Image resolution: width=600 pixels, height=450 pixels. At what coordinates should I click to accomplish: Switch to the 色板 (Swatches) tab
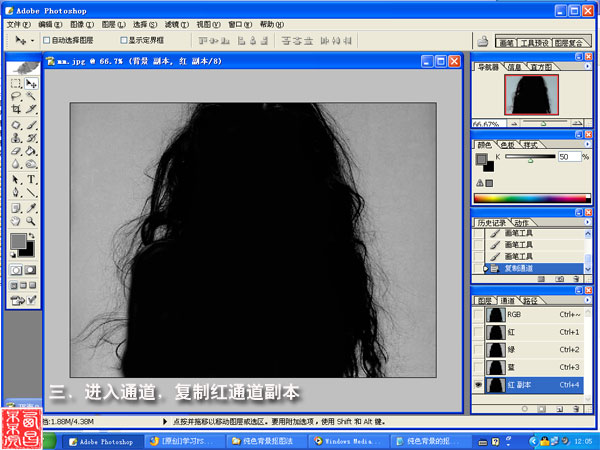pos(507,145)
